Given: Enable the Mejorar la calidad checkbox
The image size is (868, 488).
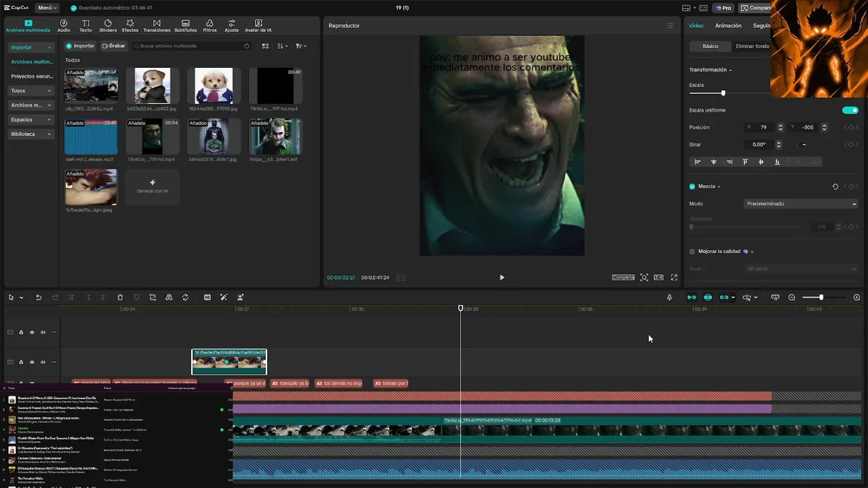Looking at the screenshot, I should pos(692,251).
